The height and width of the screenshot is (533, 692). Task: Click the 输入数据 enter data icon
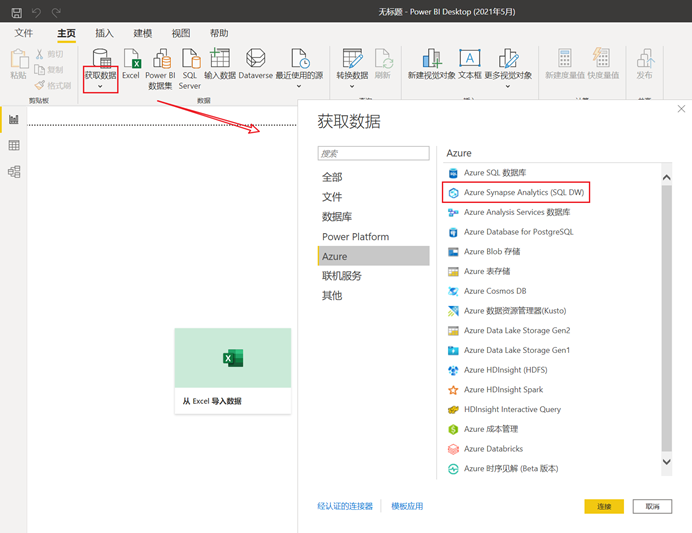[220, 58]
